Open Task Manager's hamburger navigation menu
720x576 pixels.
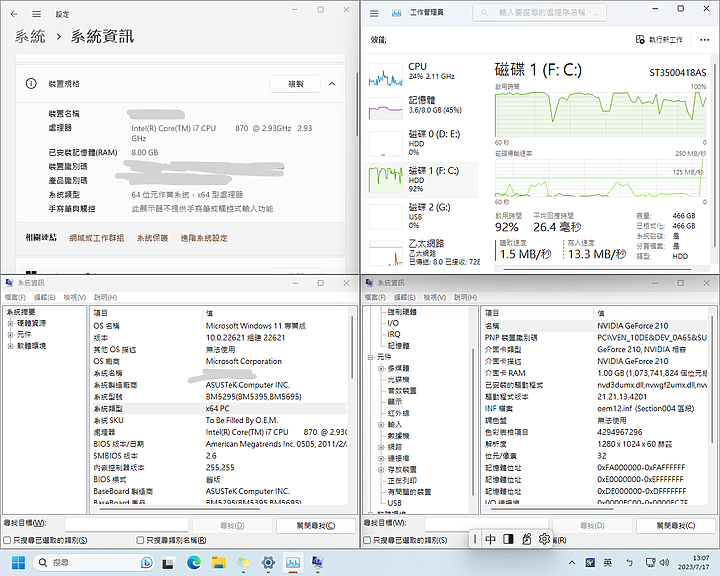click(x=374, y=13)
